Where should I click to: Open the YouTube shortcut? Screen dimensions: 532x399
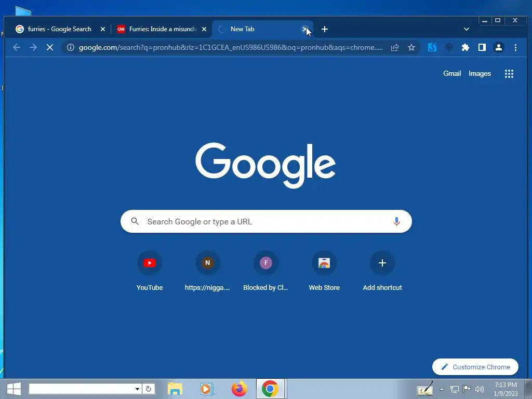150,271
